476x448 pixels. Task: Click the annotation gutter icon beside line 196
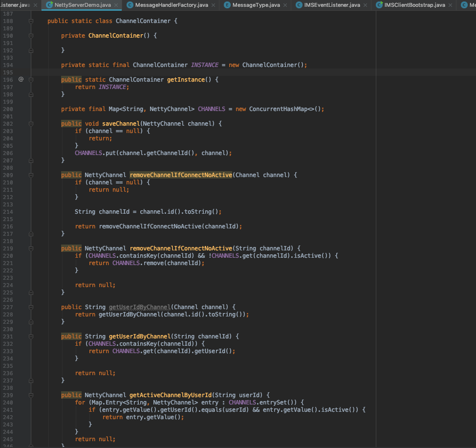(21, 79)
